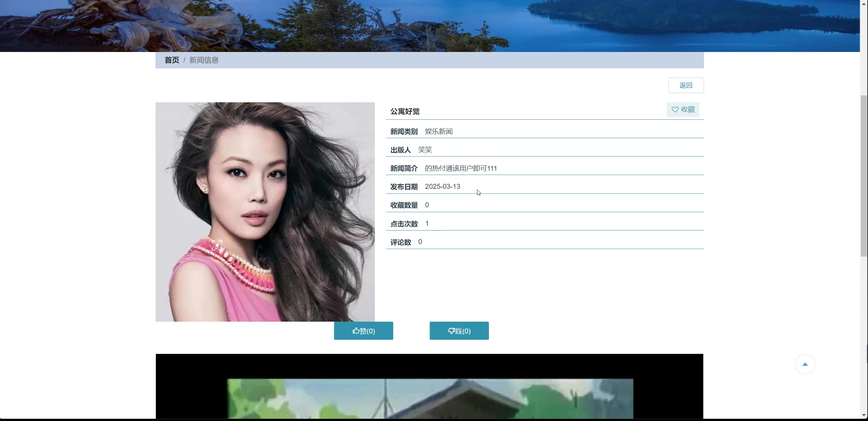Click the thumbs-down icon on 踩(0)
This screenshot has height=421, width=868.
pyautogui.click(x=451, y=331)
